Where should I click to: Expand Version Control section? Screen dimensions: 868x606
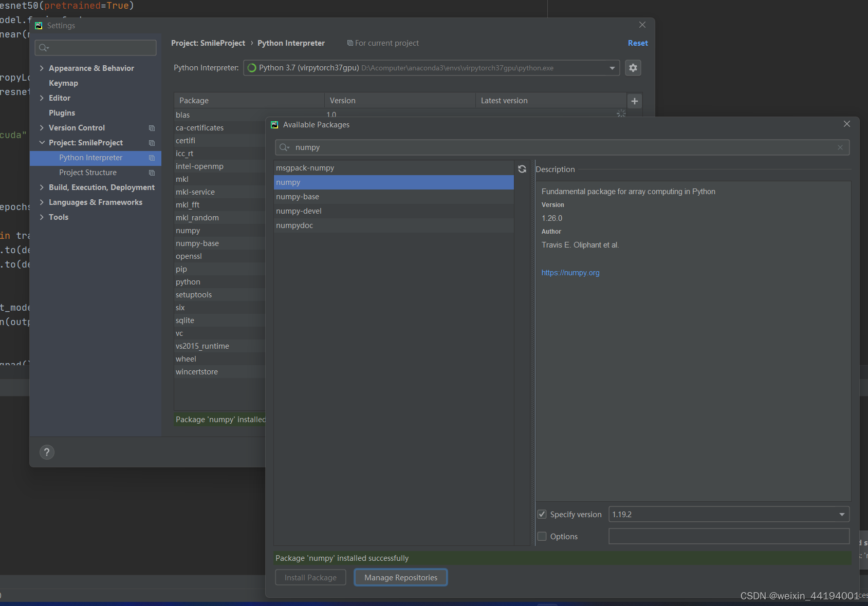[x=42, y=128]
